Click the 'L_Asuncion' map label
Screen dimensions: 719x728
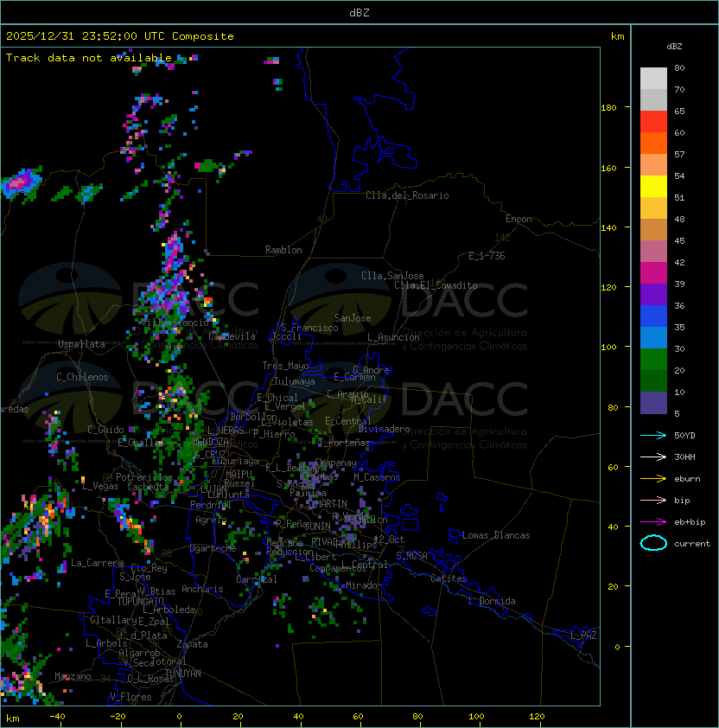[x=393, y=337]
